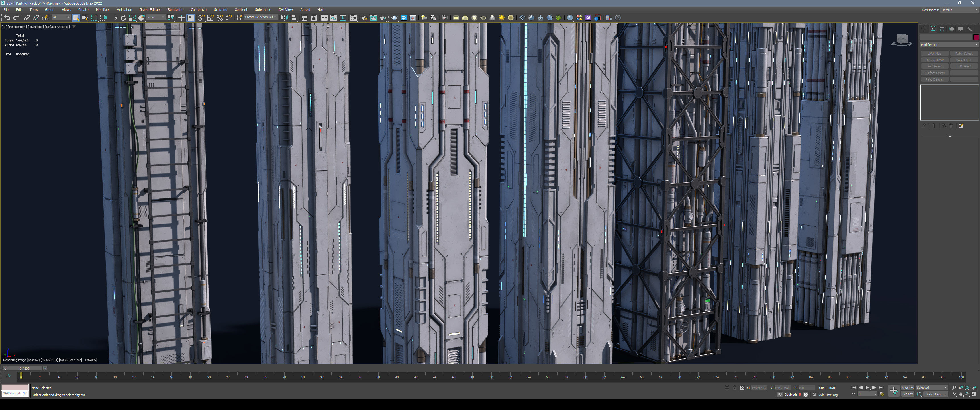
Task: Click the Configure Modifier Sets icon
Action: tap(961, 126)
